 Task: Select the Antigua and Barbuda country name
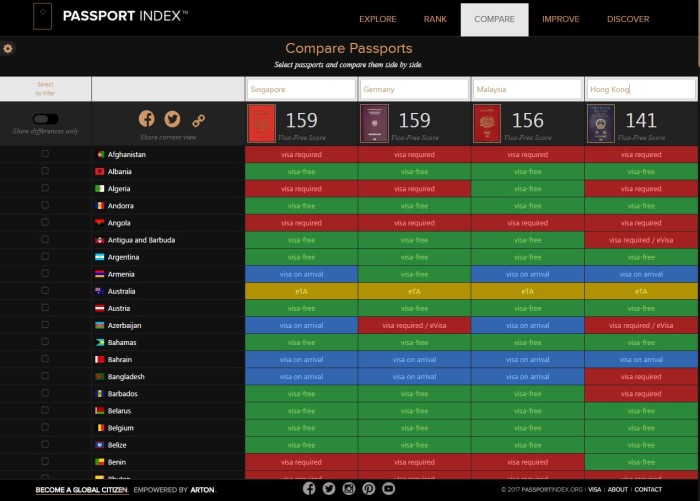point(142,240)
